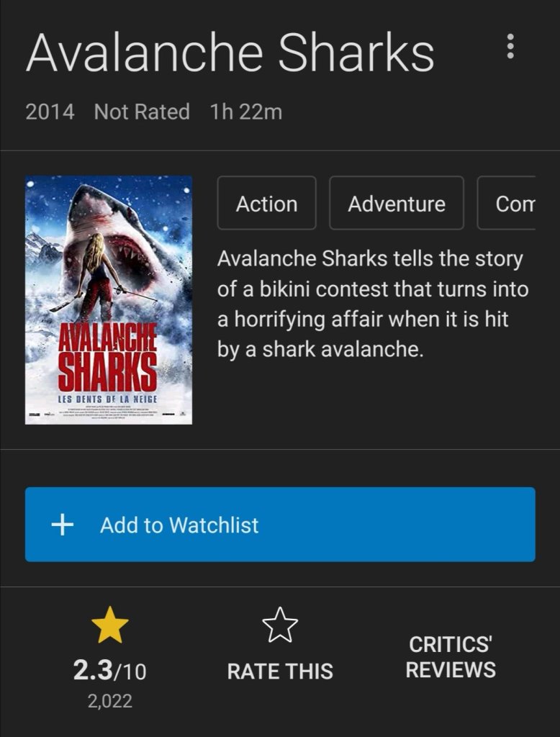Tap the Not Rated certificate label

click(142, 112)
